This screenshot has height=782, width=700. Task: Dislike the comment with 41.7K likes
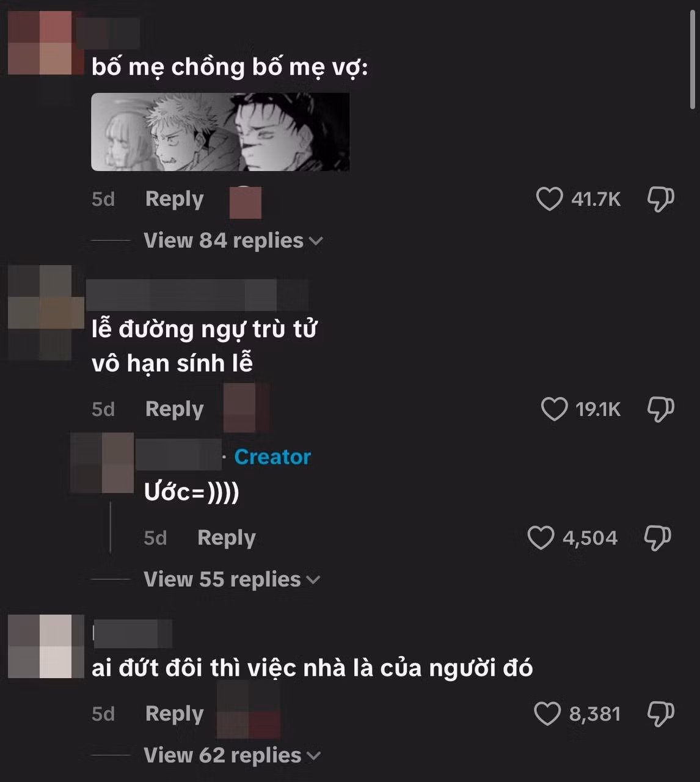click(660, 199)
